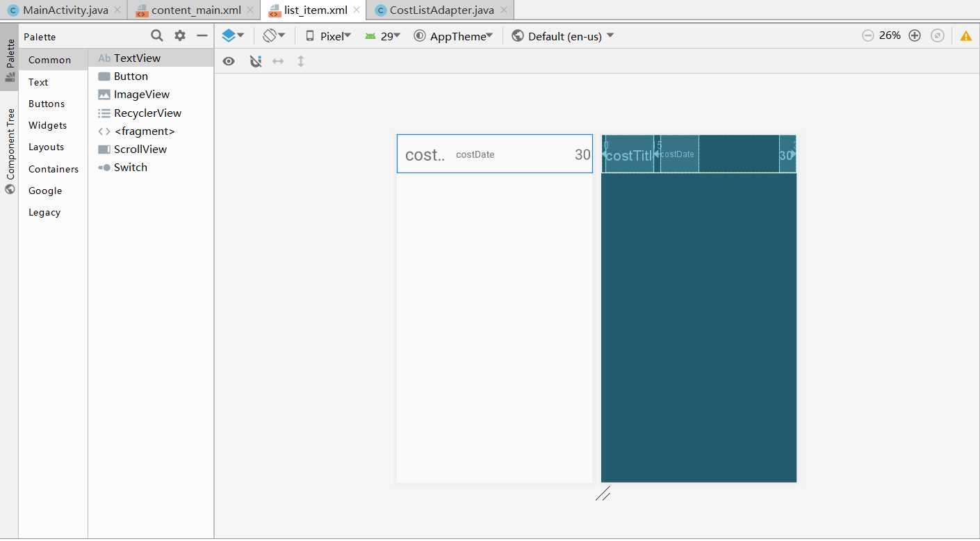
Task: Open the content_main.xml tab
Action: coord(196,10)
